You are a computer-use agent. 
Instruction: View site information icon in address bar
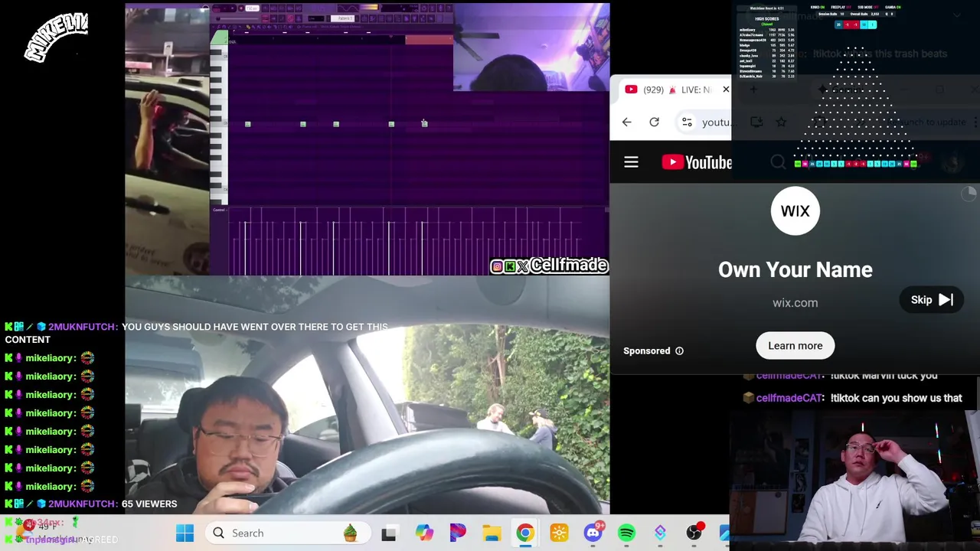pyautogui.click(x=687, y=122)
